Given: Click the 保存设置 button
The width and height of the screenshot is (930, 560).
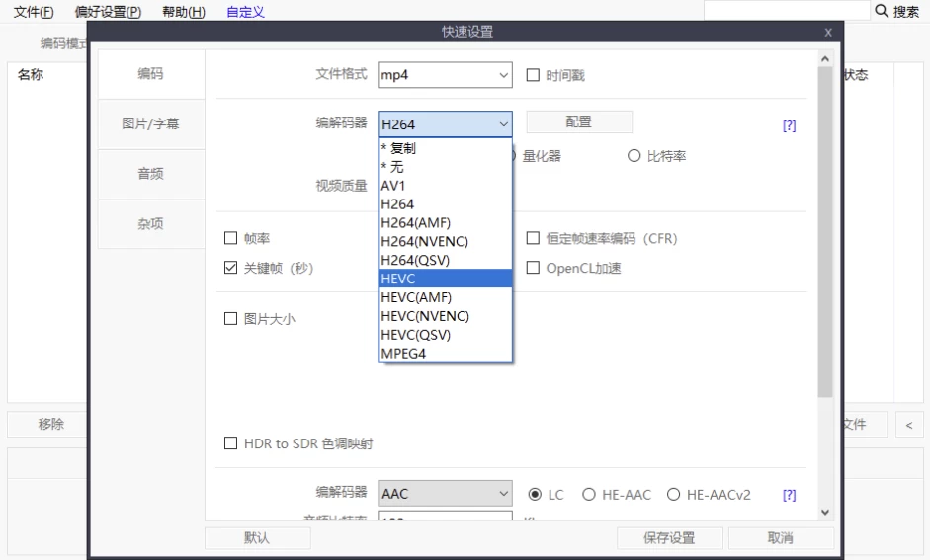Looking at the screenshot, I should coord(668,538).
